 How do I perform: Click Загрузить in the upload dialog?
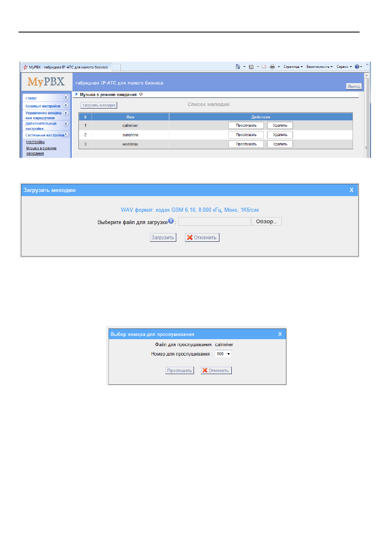pyautogui.click(x=163, y=238)
